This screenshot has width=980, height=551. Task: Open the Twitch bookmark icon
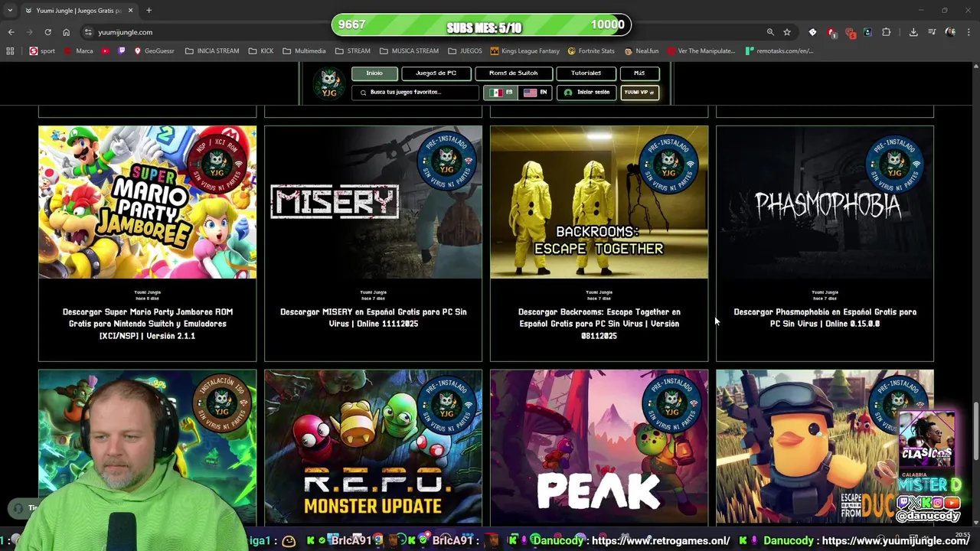[122, 51]
